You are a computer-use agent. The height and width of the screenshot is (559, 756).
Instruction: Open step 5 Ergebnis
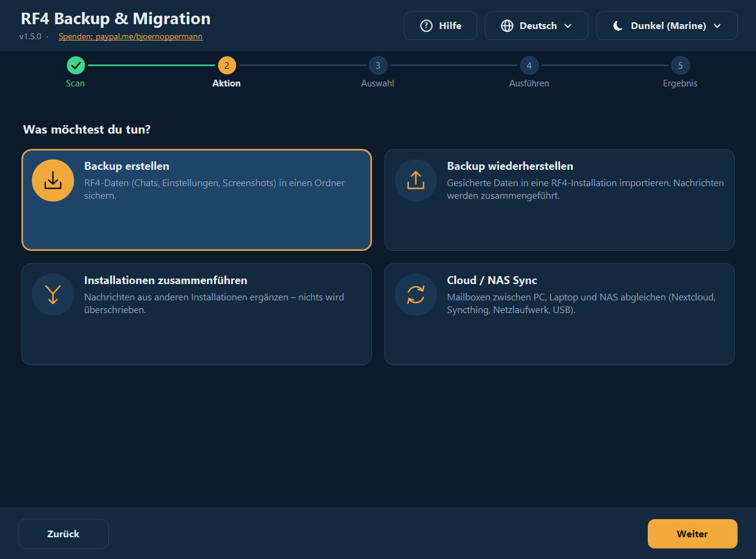click(x=680, y=65)
